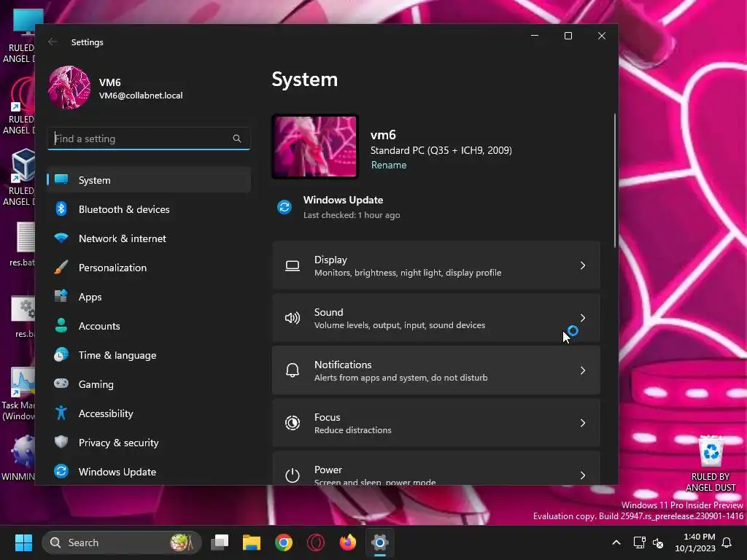Click the muted volume tray icon
Image resolution: width=747 pixels, height=560 pixels.
click(x=659, y=542)
